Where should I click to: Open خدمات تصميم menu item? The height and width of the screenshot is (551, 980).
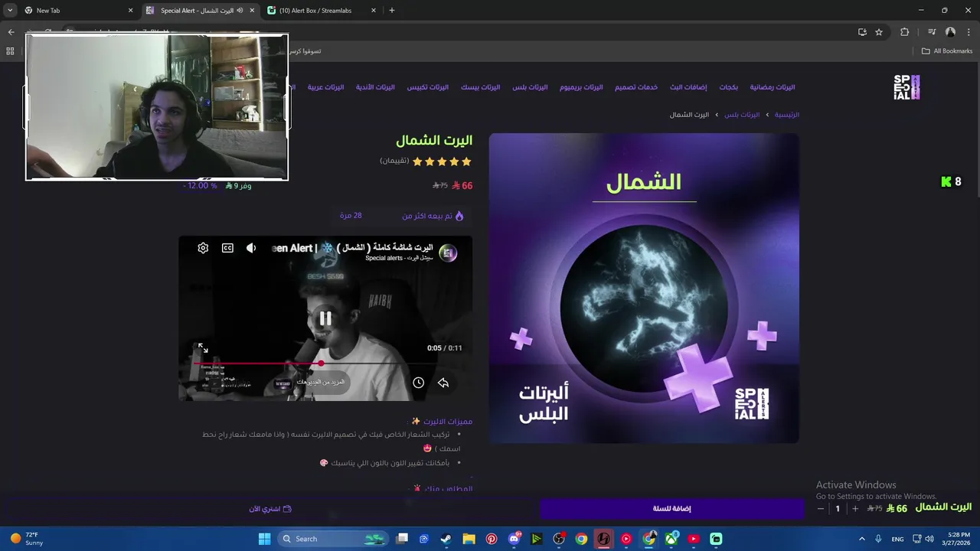[x=636, y=87]
